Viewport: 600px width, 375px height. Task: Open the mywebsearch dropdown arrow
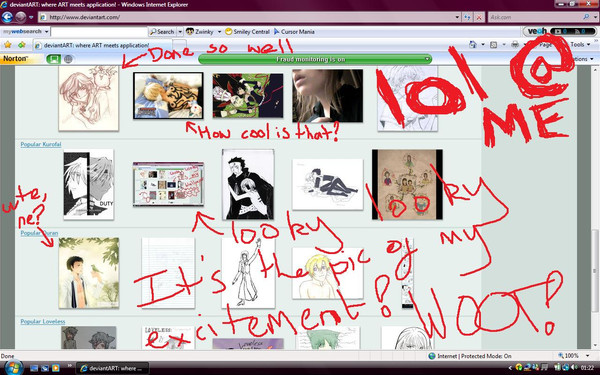pos(46,32)
